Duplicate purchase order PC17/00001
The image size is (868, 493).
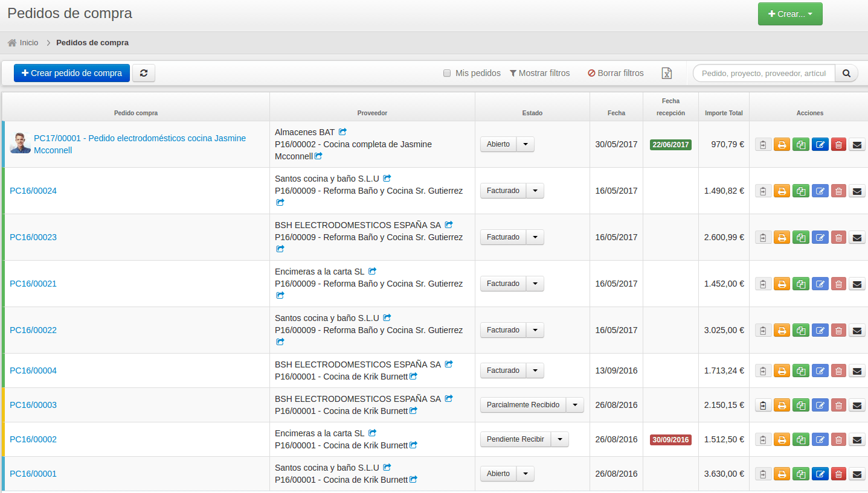click(801, 144)
